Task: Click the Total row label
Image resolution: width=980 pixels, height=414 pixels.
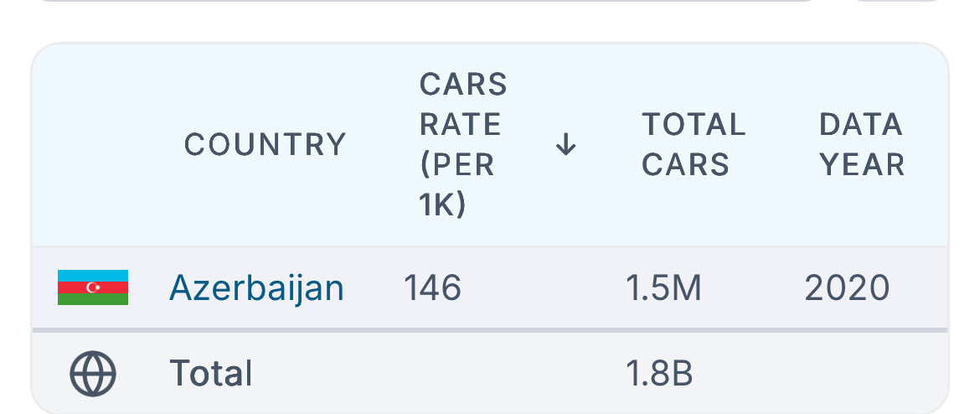Action: 210,373
